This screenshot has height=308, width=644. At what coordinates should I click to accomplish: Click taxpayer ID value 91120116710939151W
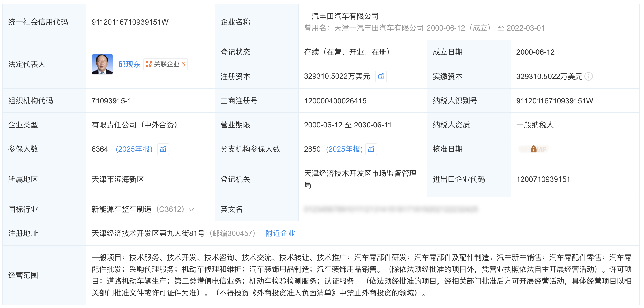pos(555,101)
